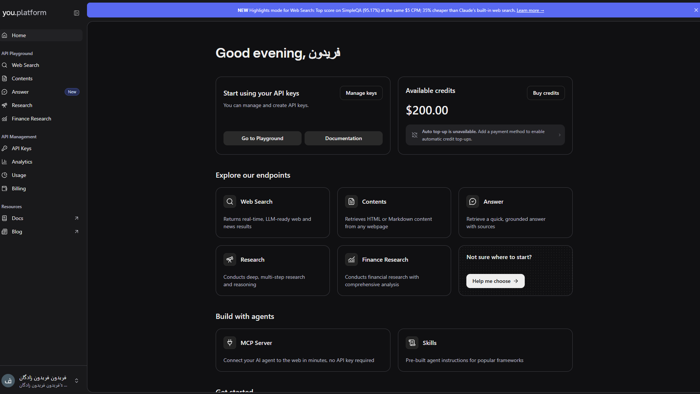Click the Go to Playground button

tap(262, 138)
